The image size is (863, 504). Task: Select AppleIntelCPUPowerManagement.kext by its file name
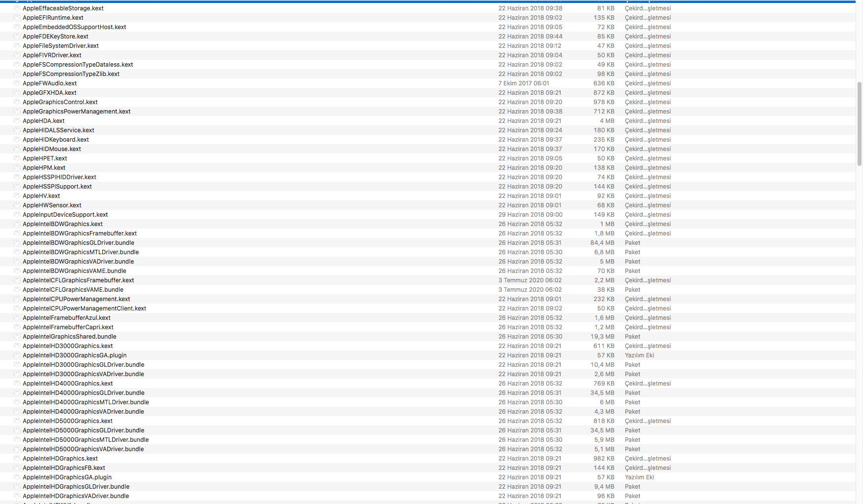pos(77,299)
